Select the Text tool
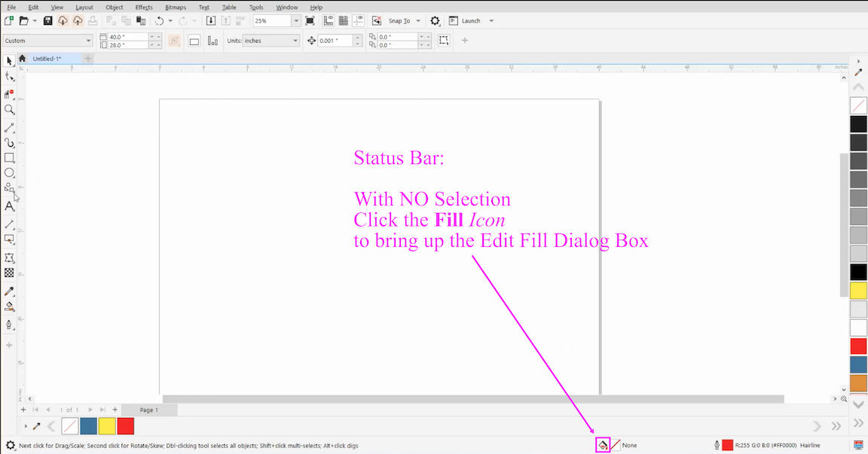The height and width of the screenshot is (454, 868). coord(9,206)
